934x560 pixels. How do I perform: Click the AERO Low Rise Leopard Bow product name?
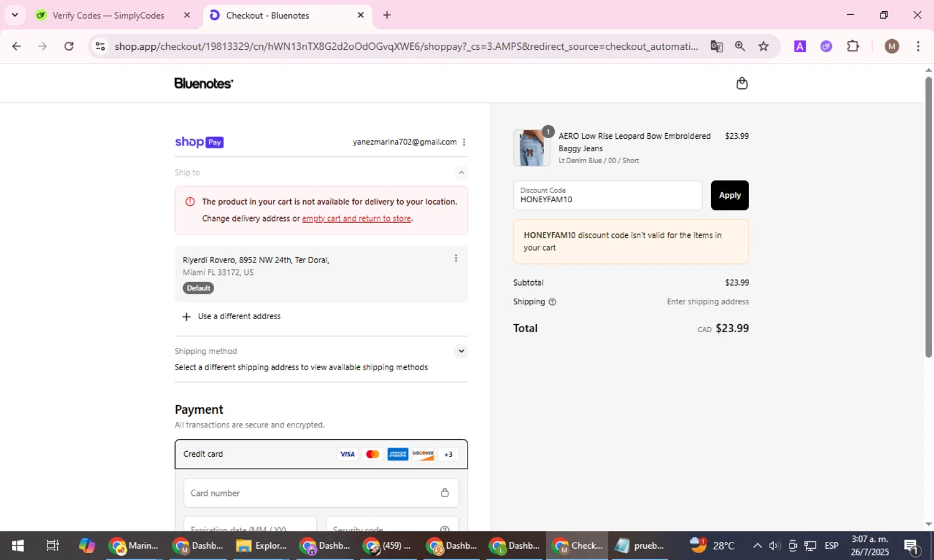pyautogui.click(x=634, y=142)
